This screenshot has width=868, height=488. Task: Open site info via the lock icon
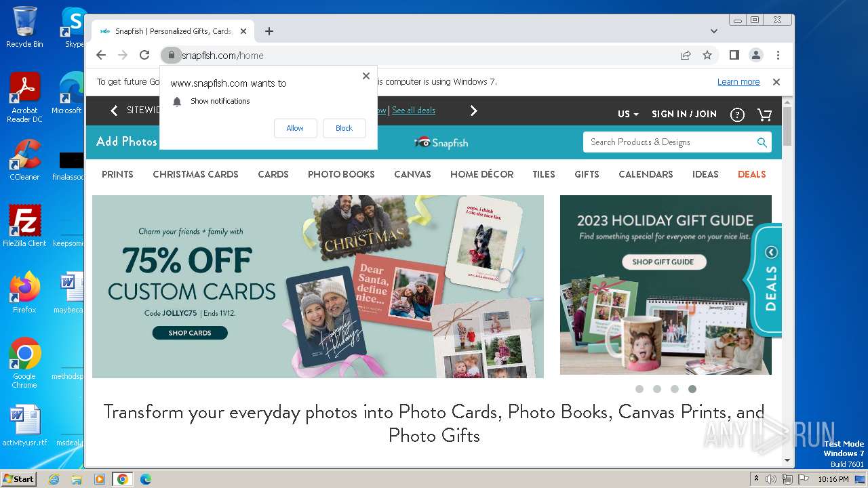(172, 55)
